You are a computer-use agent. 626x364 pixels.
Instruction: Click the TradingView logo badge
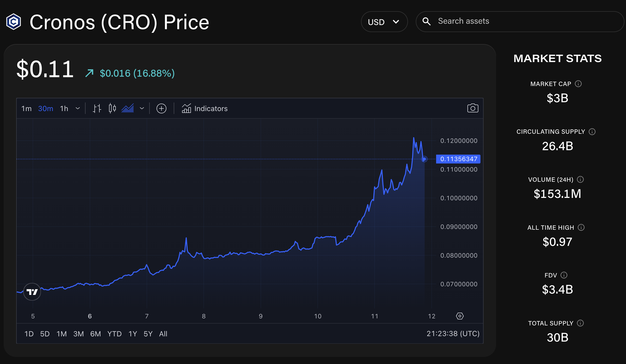coord(32,292)
